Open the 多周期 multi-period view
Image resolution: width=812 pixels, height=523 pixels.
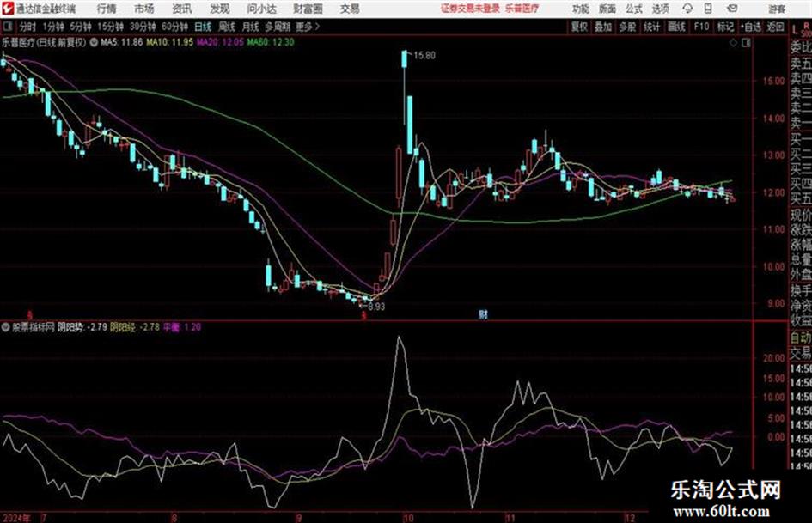[278, 27]
